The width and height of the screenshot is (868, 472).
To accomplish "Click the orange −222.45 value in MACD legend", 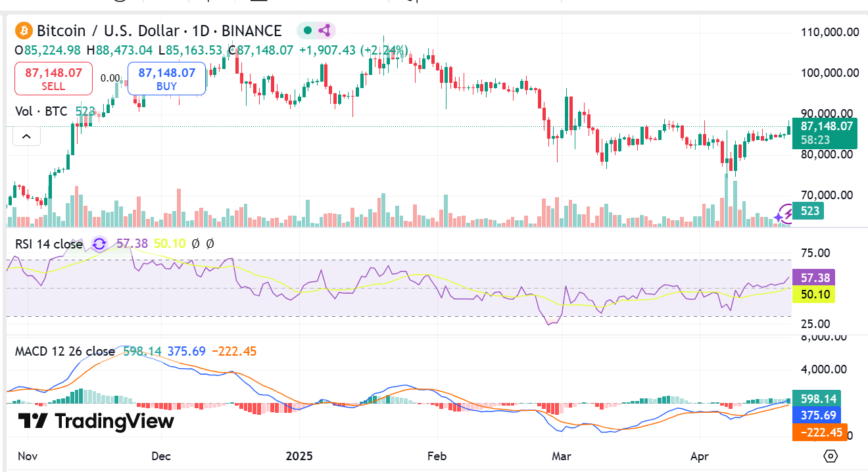I will [x=234, y=351].
